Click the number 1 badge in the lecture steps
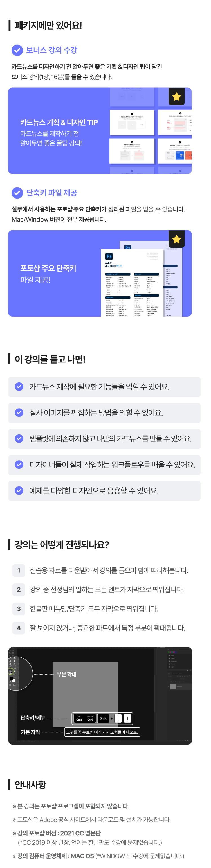Viewport: 211px width, 868px height. pos(19,570)
